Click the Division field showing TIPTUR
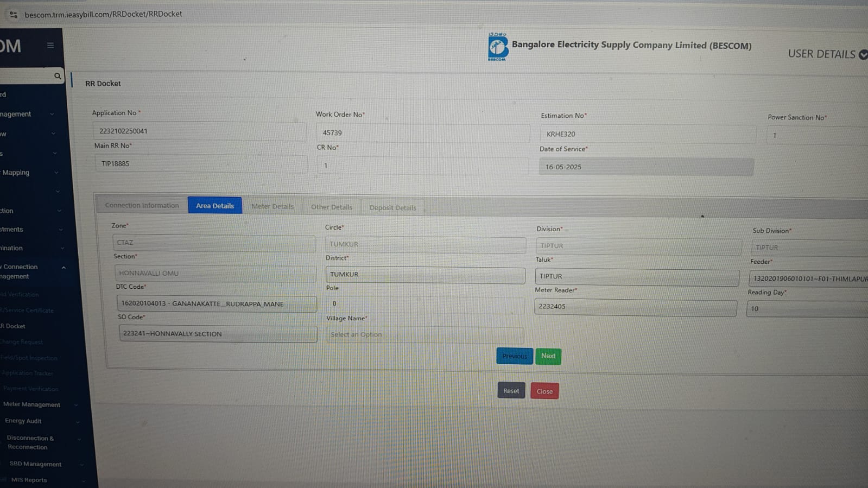Image resolution: width=868 pixels, height=488 pixels. tap(638, 246)
